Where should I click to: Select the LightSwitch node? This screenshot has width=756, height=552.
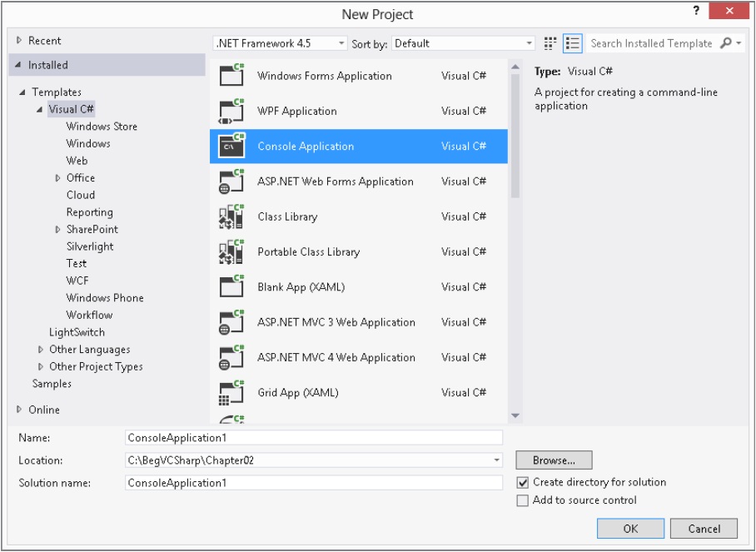click(x=77, y=332)
